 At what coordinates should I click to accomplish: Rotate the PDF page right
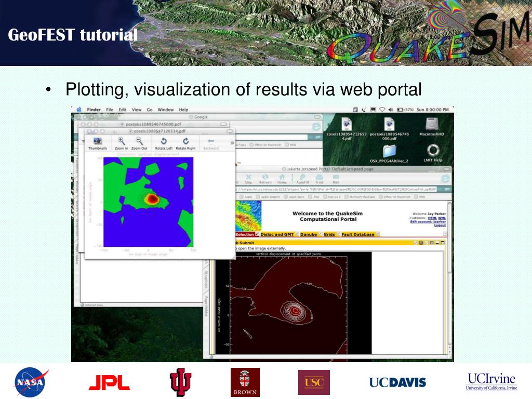click(x=185, y=143)
